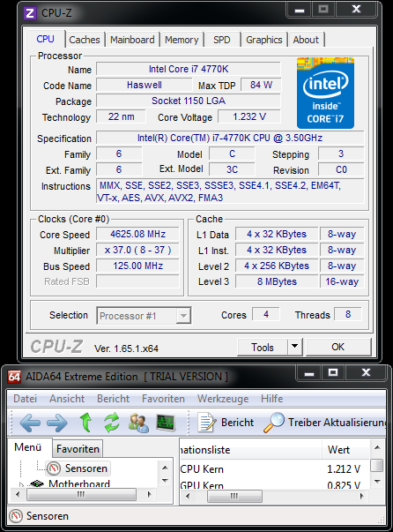Switch to the Menü tab in AIDA64

pyautogui.click(x=28, y=447)
